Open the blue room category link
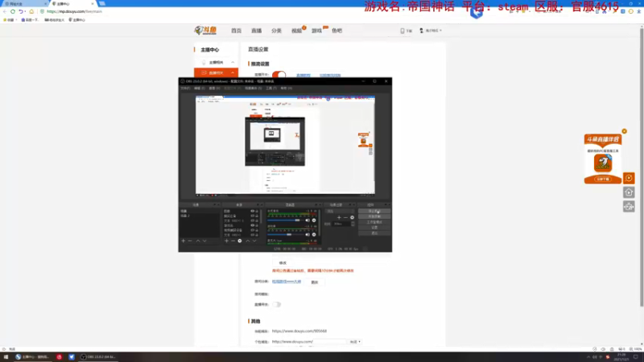The width and height of the screenshot is (644, 362). tap(287, 282)
